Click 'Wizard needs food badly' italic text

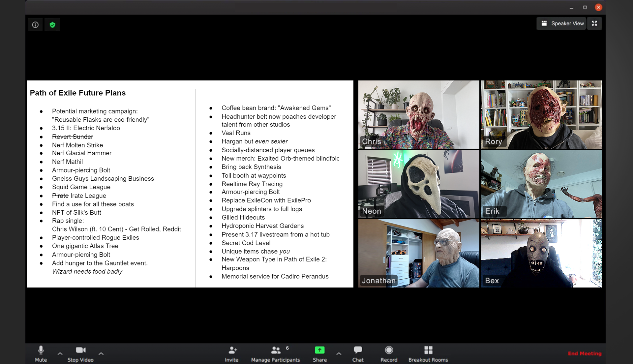click(x=87, y=271)
